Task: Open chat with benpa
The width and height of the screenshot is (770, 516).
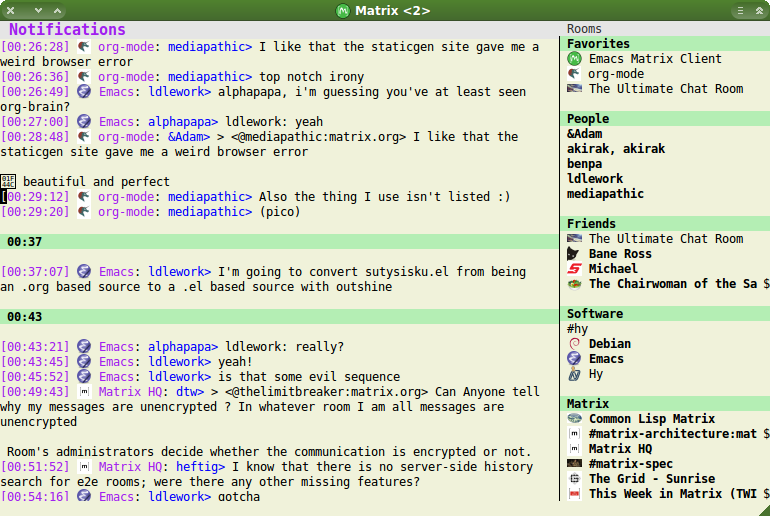Action: 584,164
